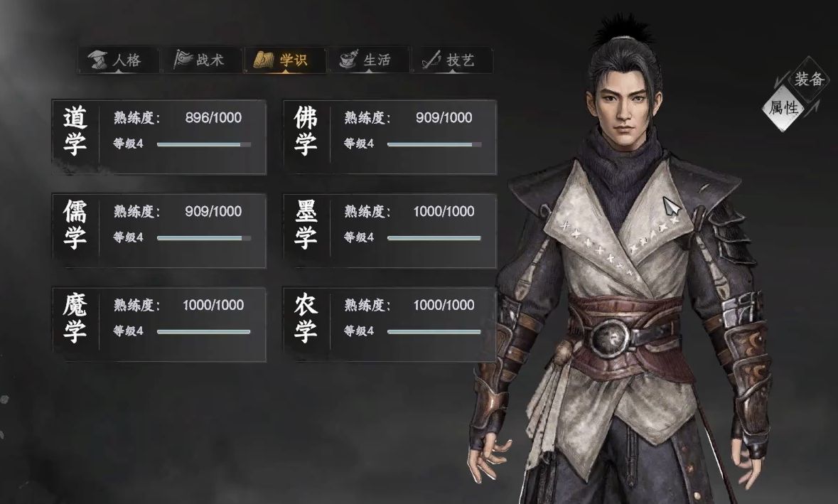Select the 农学 knowledge card
Screen dimensions: 838x504
point(390,324)
